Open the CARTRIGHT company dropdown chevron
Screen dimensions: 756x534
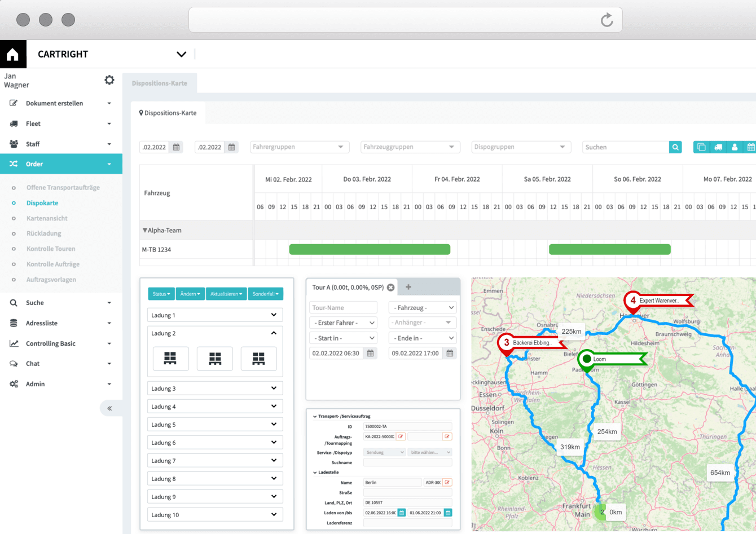(181, 55)
